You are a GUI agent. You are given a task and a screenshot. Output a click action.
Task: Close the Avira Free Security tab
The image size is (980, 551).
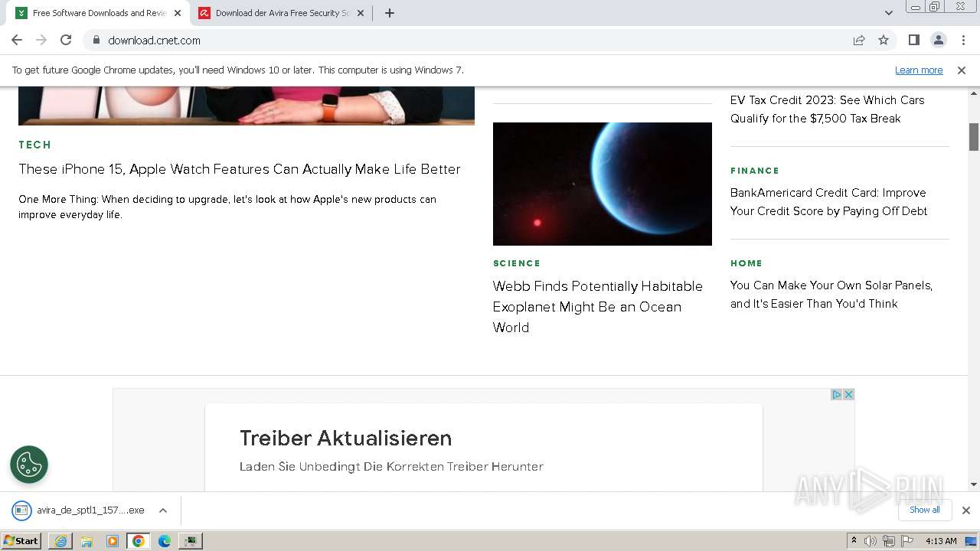361,13
